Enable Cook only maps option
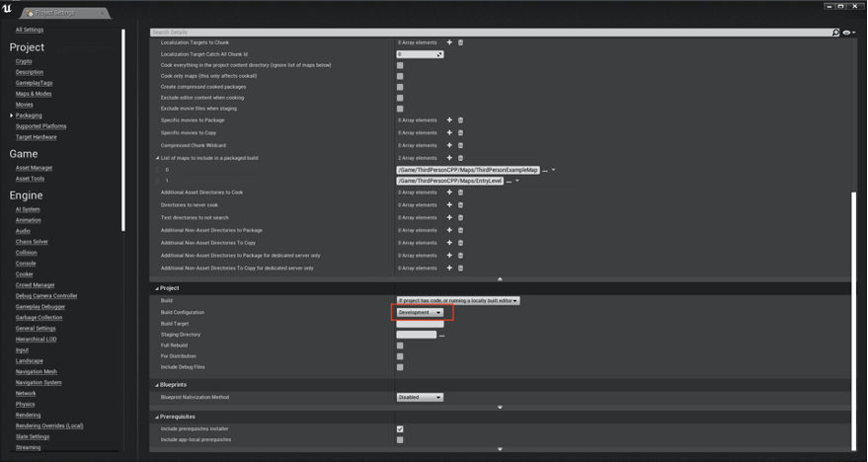Screen dimensions: 868x462 click(x=400, y=76)
